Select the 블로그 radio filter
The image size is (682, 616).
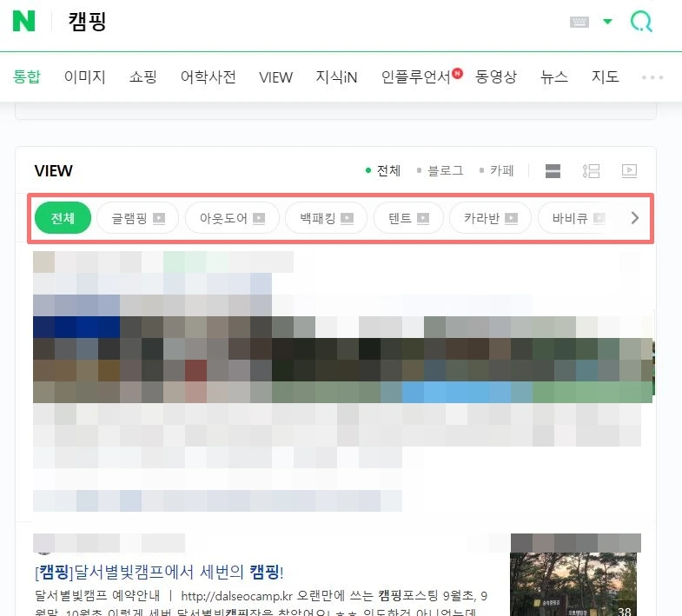(440, 170)
